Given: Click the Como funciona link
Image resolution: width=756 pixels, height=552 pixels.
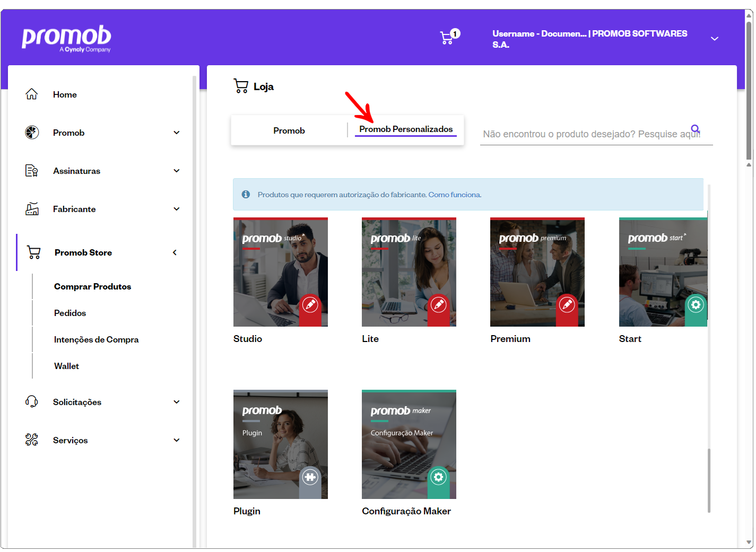Looking at the screenshot, I should tap(455, 195).
